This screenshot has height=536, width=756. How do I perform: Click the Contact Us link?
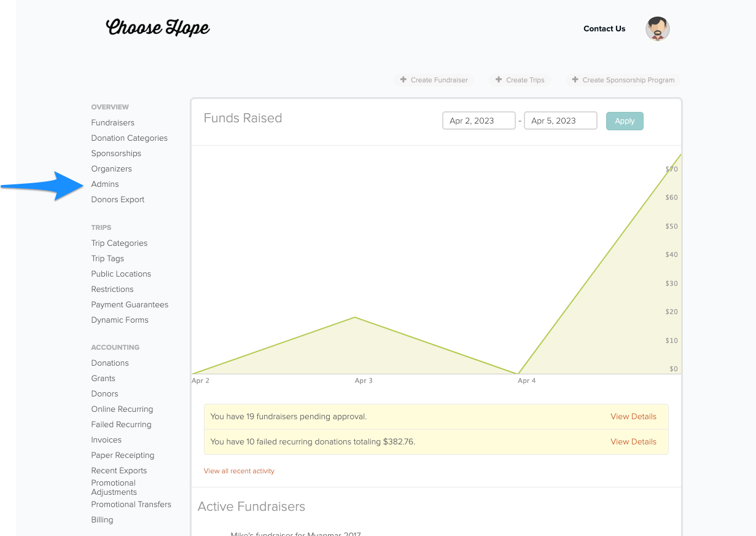point(604,29)
